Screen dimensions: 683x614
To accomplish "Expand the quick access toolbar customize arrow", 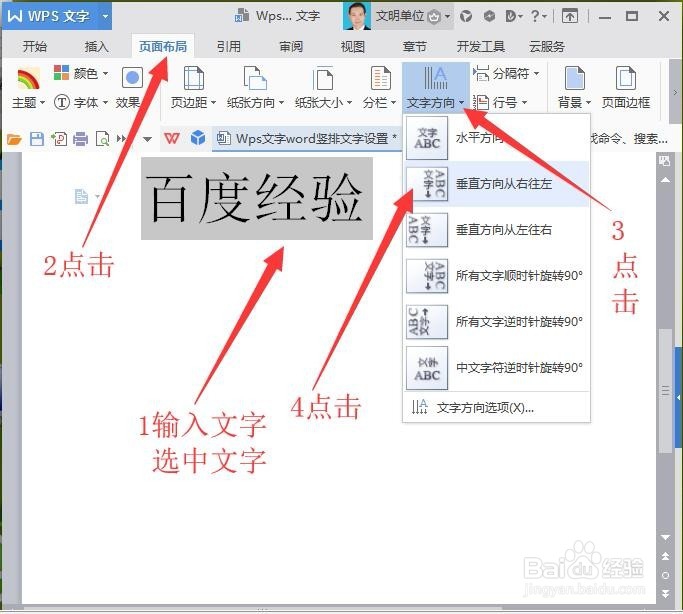I will click(x=147, y=139).
